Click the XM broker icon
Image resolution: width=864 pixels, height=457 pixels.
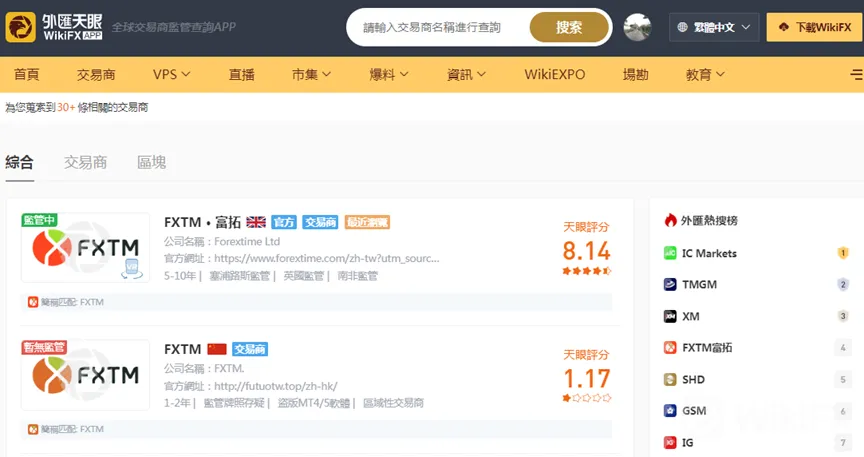click(670, 316)
